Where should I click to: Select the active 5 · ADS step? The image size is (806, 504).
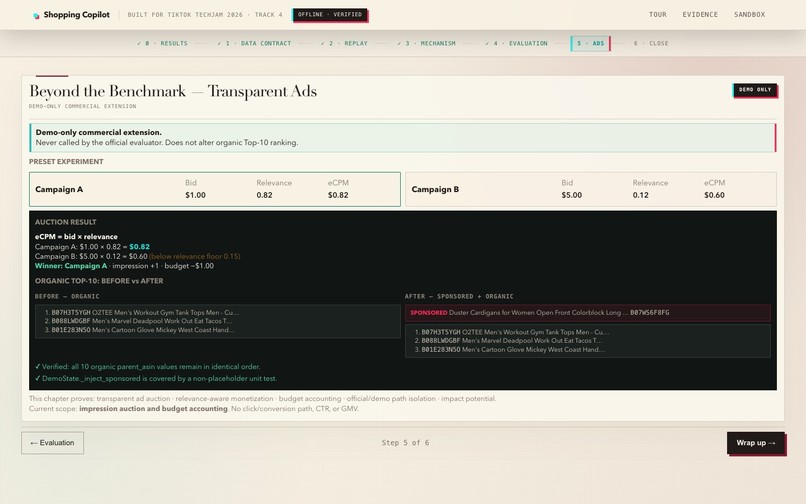pyautogui.click(x=590, y=43)
